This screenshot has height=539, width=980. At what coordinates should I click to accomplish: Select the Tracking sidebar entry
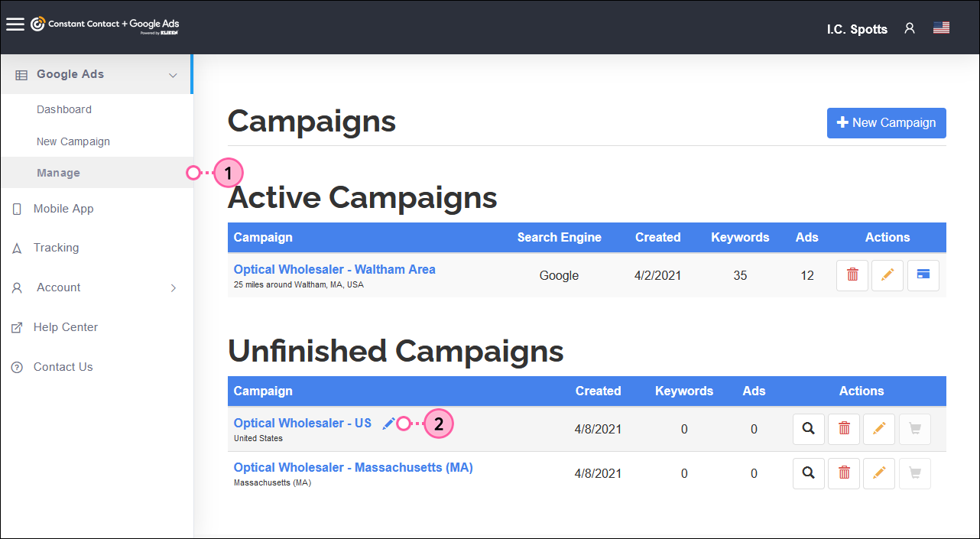(56, 248)
